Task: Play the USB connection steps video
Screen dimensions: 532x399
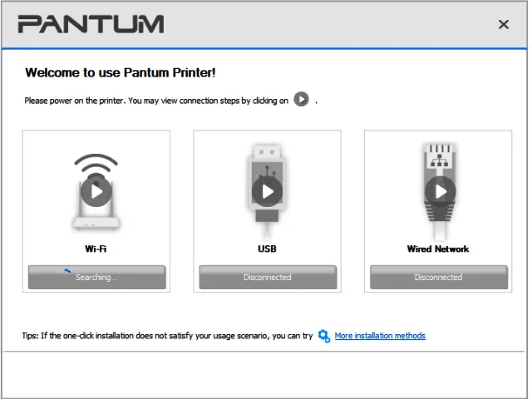Action: tap(268, 192)
